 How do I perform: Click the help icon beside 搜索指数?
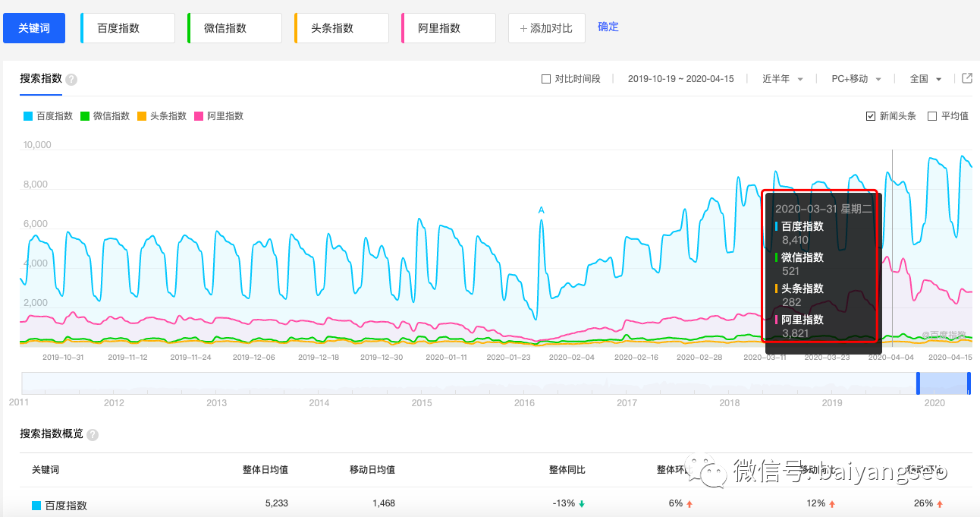71,80
